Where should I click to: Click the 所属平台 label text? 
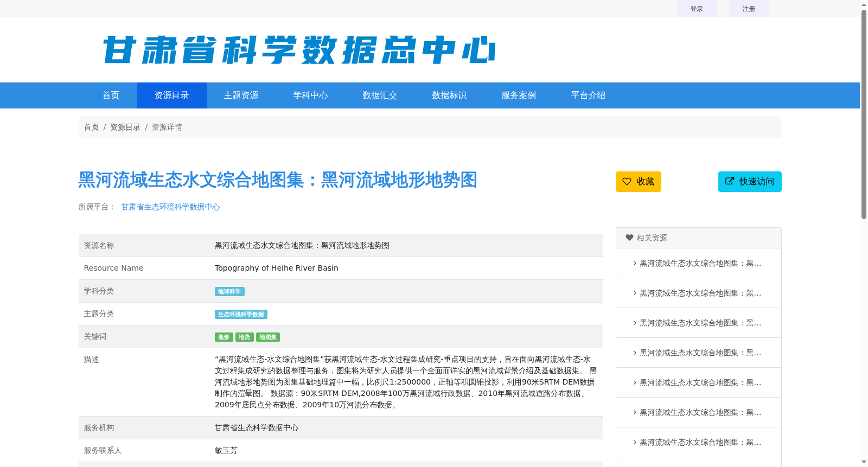pos(97,207)
